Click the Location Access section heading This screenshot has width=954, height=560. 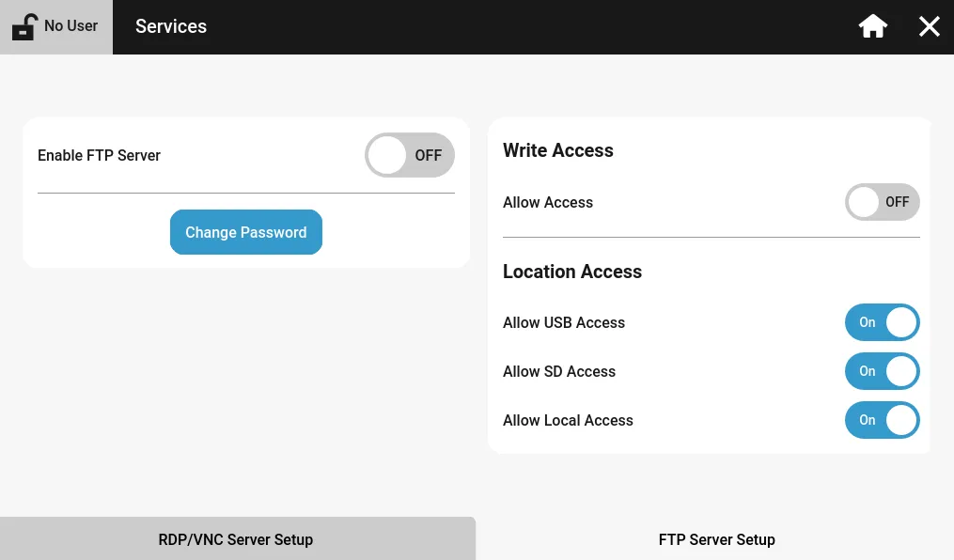[572, 272]
